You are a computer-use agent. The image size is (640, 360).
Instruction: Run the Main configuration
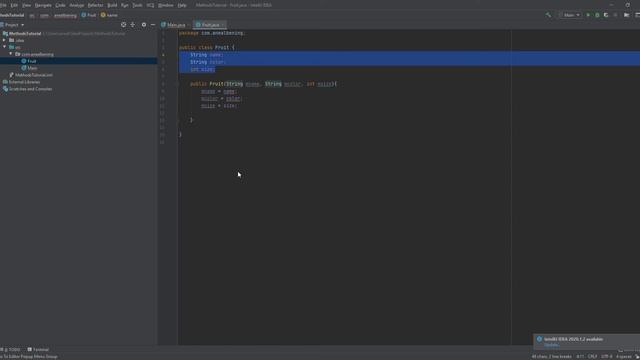point(588,15)
